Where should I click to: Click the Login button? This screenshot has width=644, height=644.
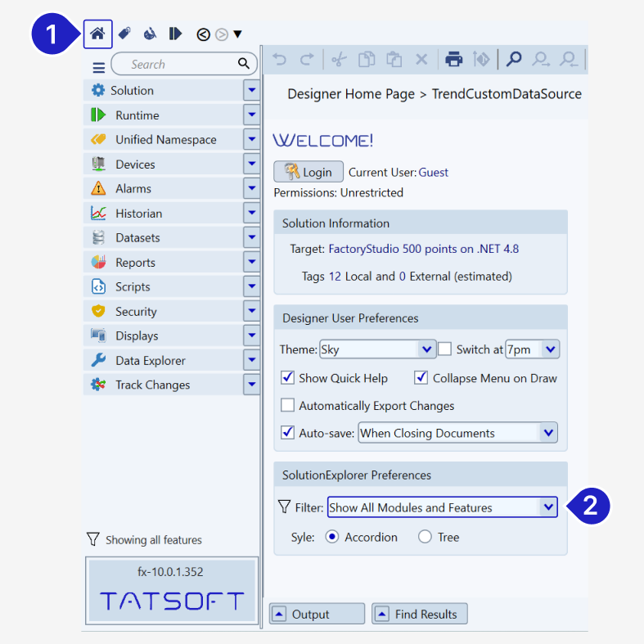click(x=308, y=172)
